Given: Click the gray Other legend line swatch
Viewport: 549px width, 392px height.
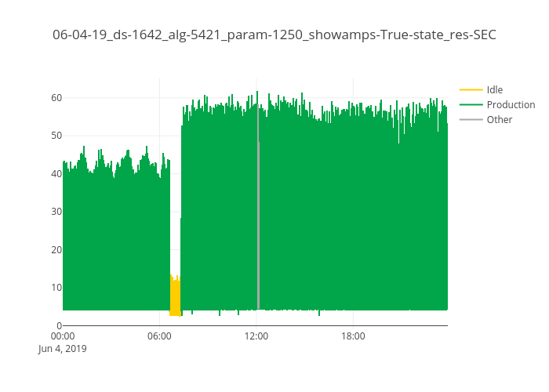Looking at the screenshot, I should tap(471, 120).
